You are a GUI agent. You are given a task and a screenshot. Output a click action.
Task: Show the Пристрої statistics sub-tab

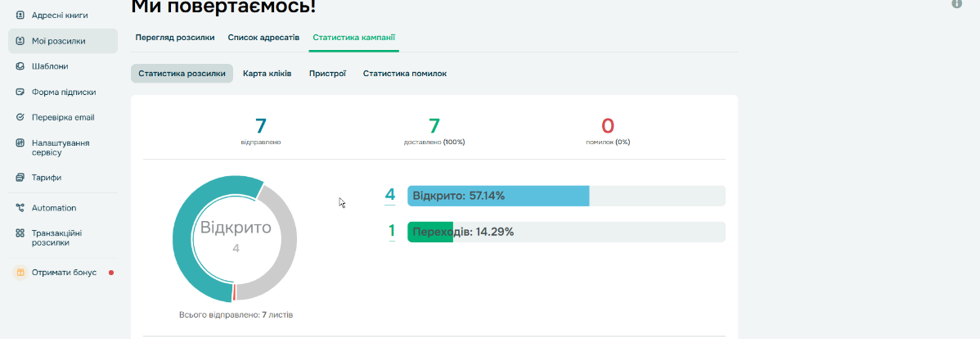pos(327,74)
